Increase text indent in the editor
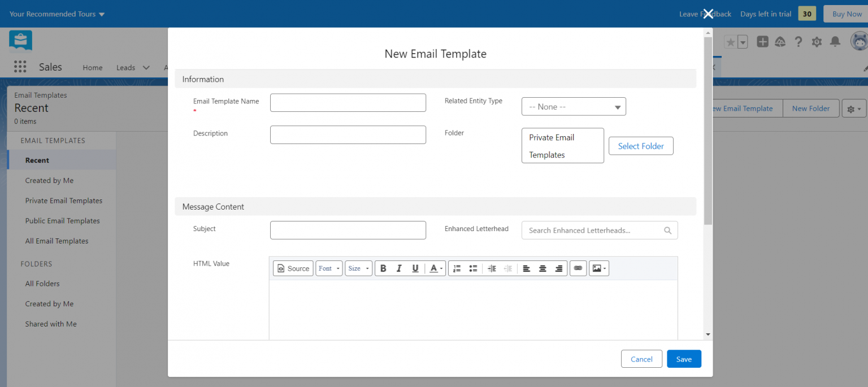 491,268
